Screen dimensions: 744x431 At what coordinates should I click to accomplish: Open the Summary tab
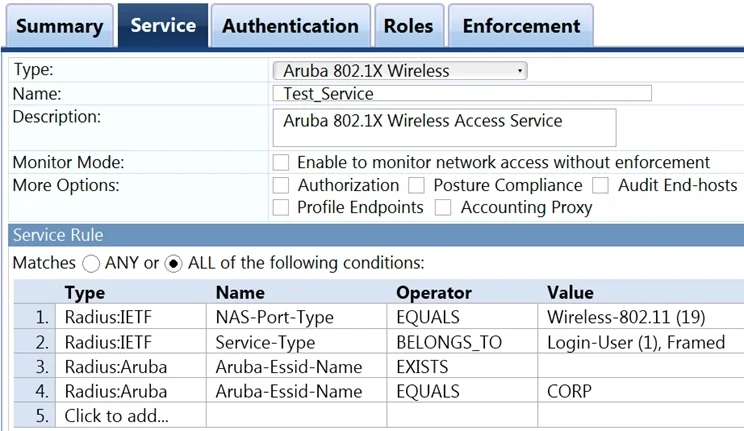[60, 26]
